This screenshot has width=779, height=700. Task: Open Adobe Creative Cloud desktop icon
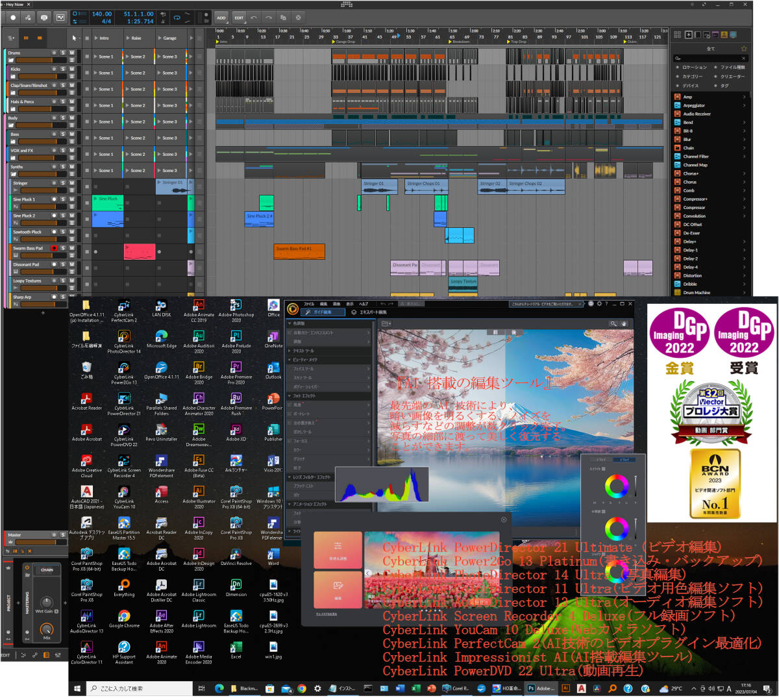[x=86, y=467]
